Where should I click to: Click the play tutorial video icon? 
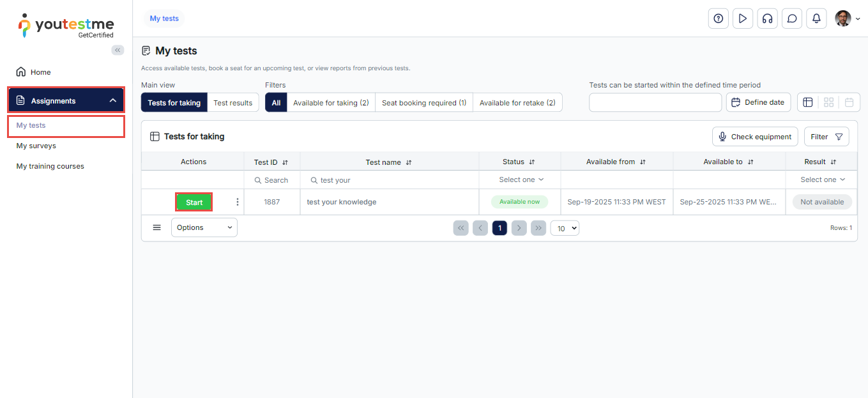tap(742, 19)
